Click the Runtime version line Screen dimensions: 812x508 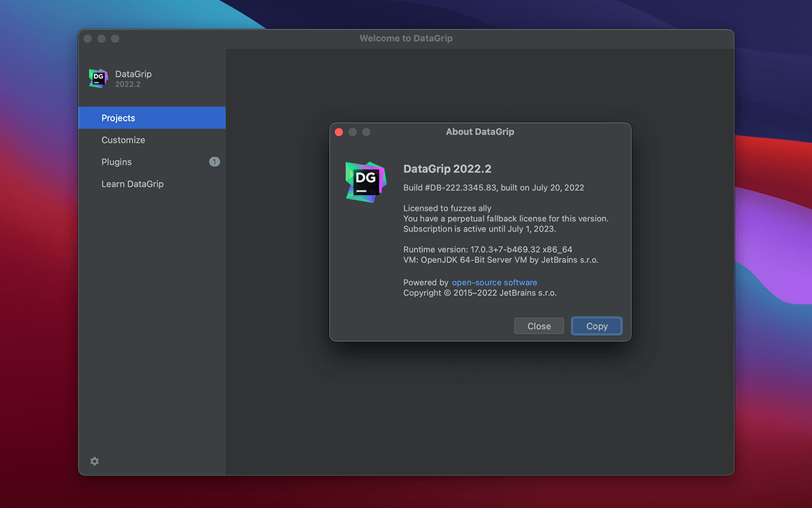(x=488, y=249)
